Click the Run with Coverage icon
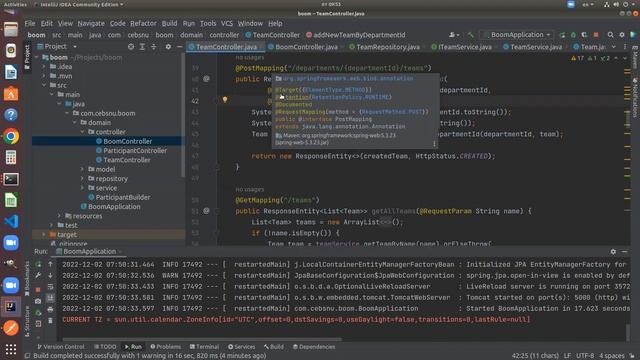 (x=584, y=35)
